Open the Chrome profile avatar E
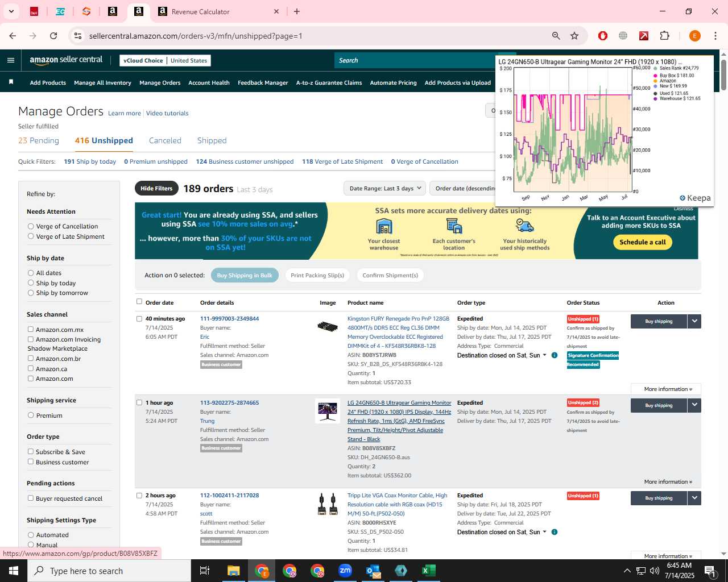The width and height of the screenshot is (728, 582). [x=694, y=36]
